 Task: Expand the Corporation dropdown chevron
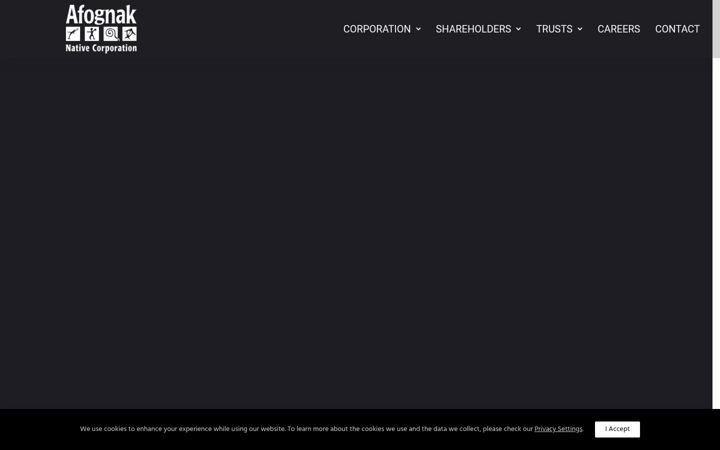(418, 29)
